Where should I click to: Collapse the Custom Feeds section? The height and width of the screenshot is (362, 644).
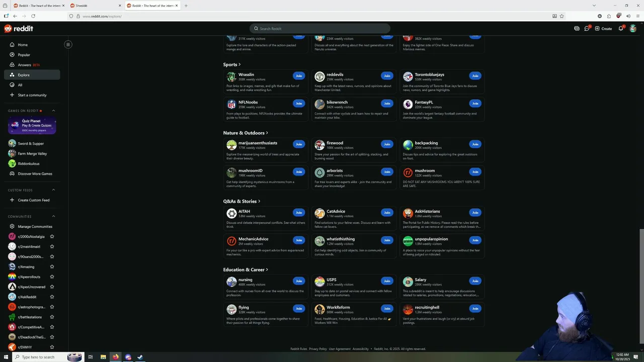pos(54,190)
